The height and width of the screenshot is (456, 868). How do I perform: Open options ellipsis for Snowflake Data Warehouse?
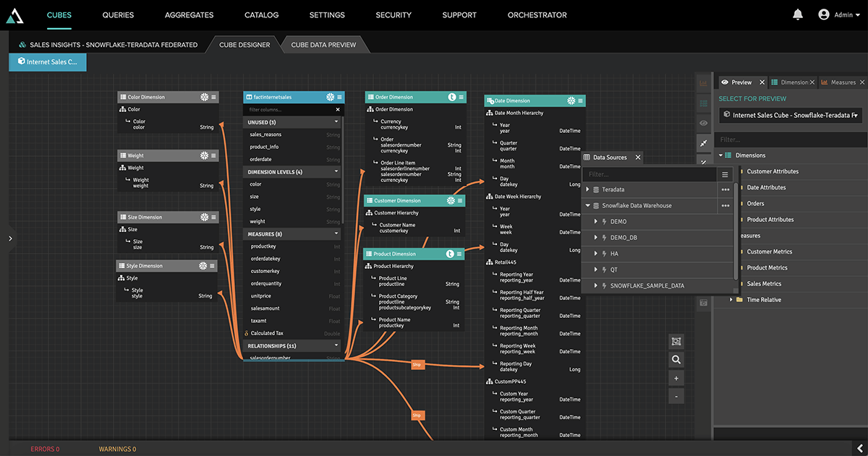(x=726, y=205)
